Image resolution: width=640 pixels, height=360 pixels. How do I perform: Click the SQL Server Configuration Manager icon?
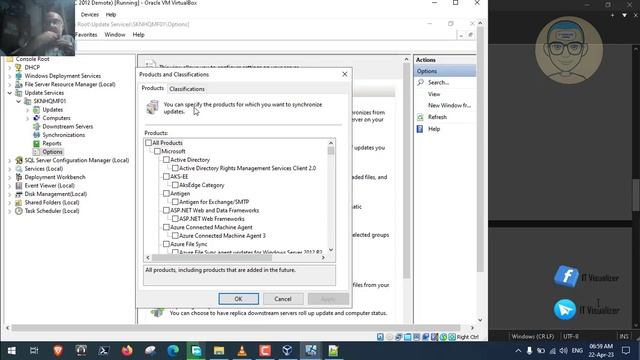(18, 160)
